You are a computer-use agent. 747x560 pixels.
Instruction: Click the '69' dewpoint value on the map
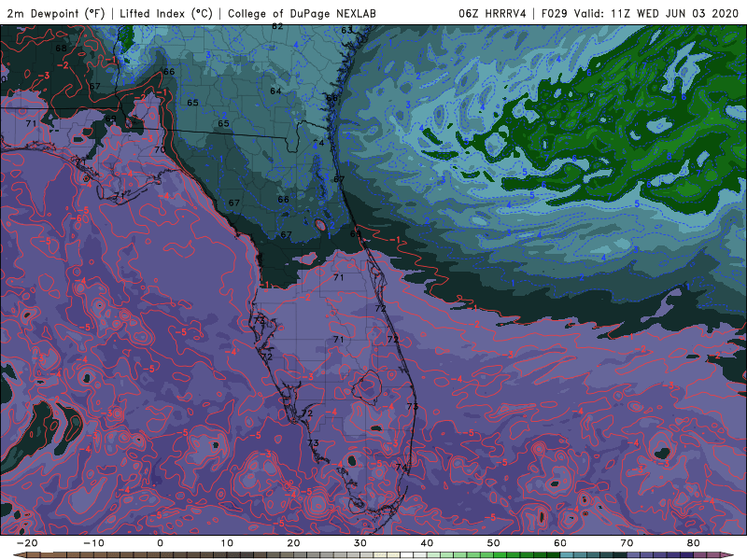pos(110,119)
